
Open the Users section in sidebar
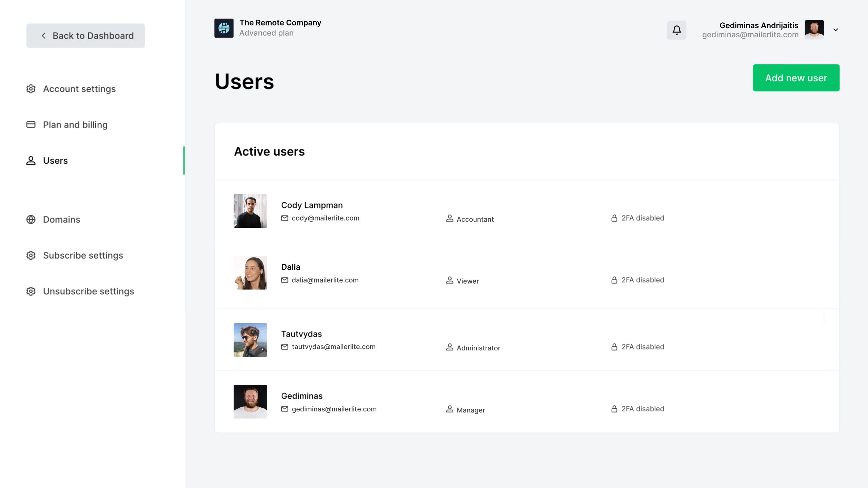click(x=55, y=161)
